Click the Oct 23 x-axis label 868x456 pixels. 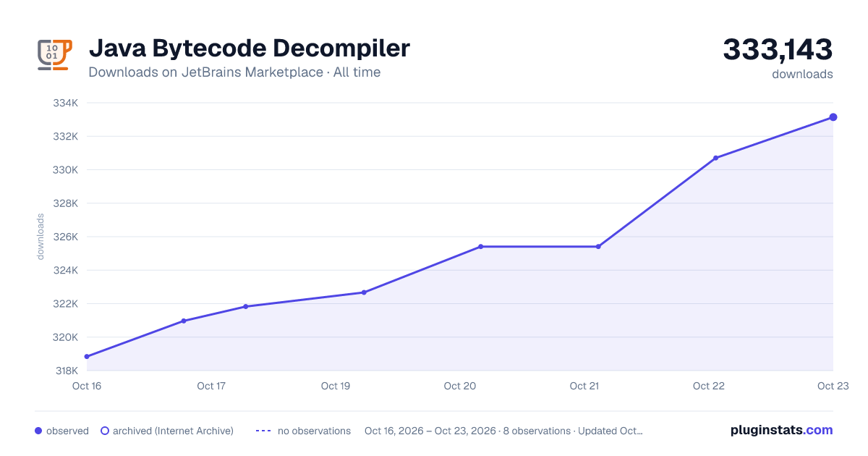pyautogui.click(x=833, y=386)
